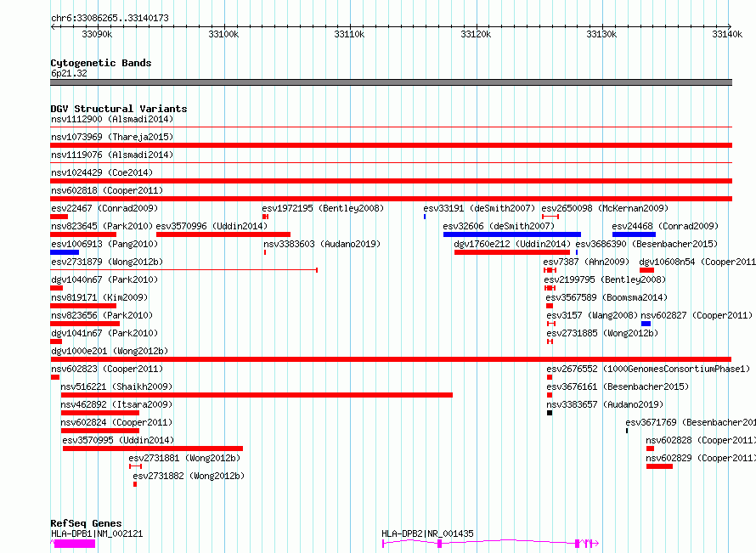
Task: Click the long red dgv1000e201 (Wong2012b) bar
Action: [391, 359]
